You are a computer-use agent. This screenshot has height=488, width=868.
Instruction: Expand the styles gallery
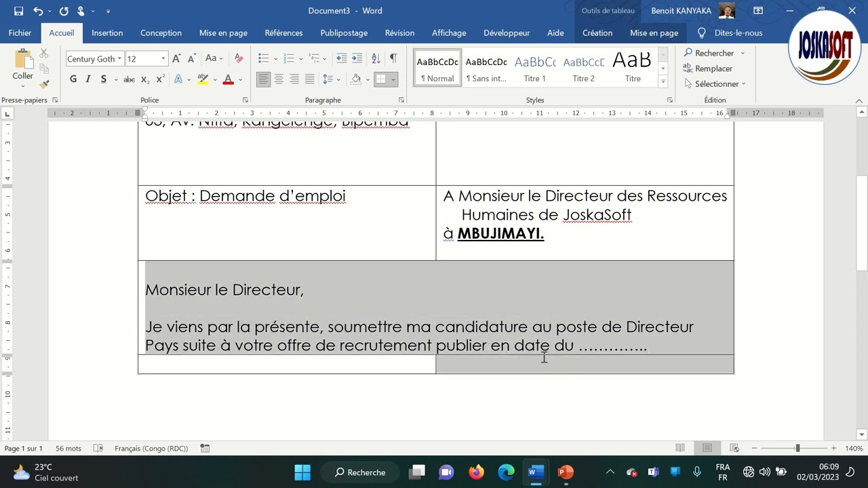pyautogui.click(x=663, y=82)
